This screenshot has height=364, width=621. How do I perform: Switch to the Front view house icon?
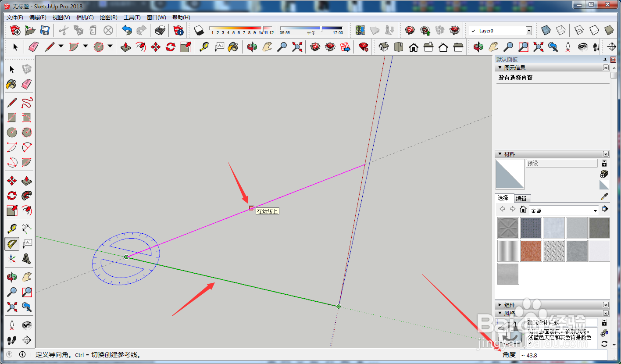coord(414,47)
